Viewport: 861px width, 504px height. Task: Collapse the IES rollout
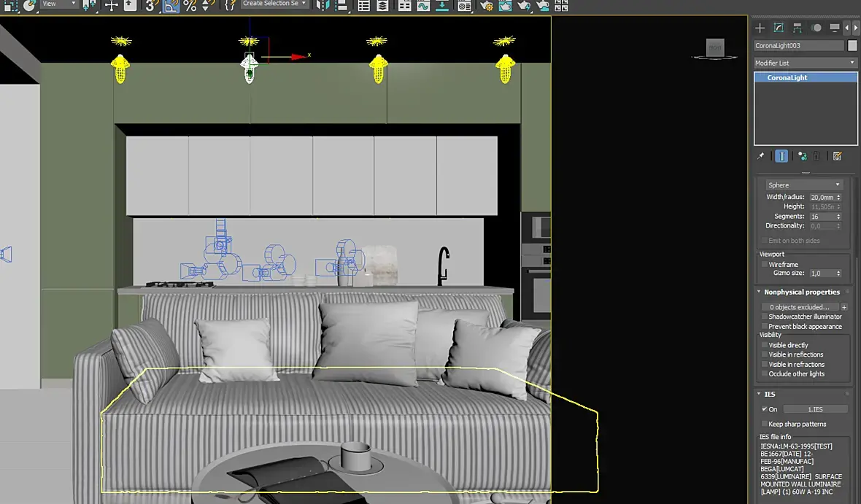tap(802, 394)
